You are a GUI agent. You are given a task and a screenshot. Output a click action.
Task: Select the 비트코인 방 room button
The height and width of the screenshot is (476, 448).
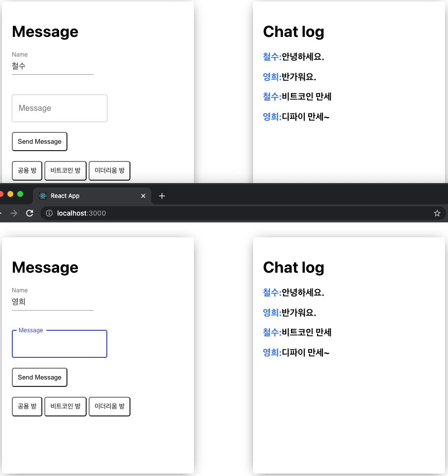coord(65,170)
